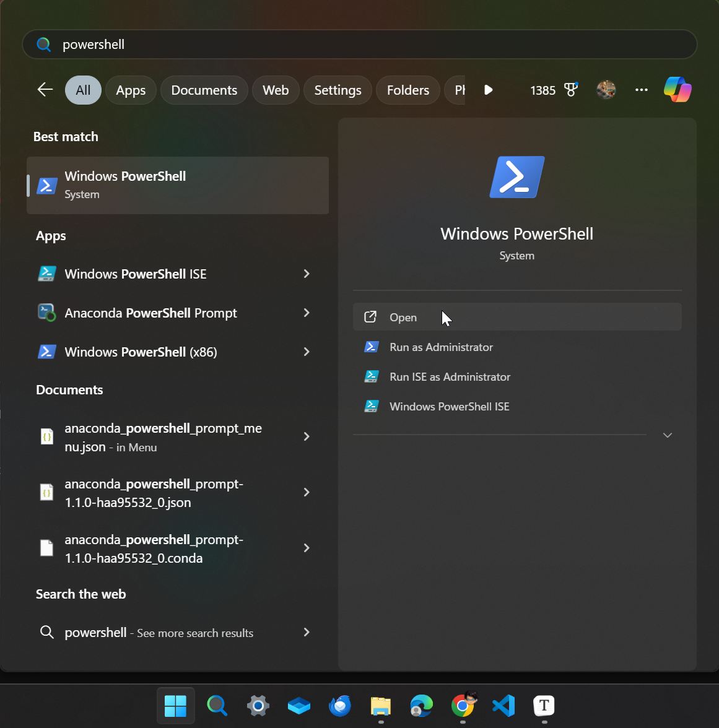Click the haa95532_0.conda file icon
Screen dimensions: 719x728
tap(47, 548)
